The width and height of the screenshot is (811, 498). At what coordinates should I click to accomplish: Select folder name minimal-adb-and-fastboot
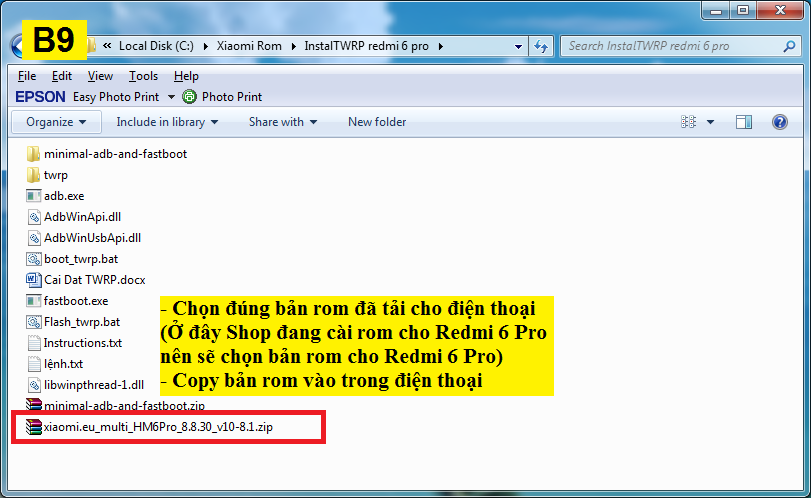coord(115,154)
